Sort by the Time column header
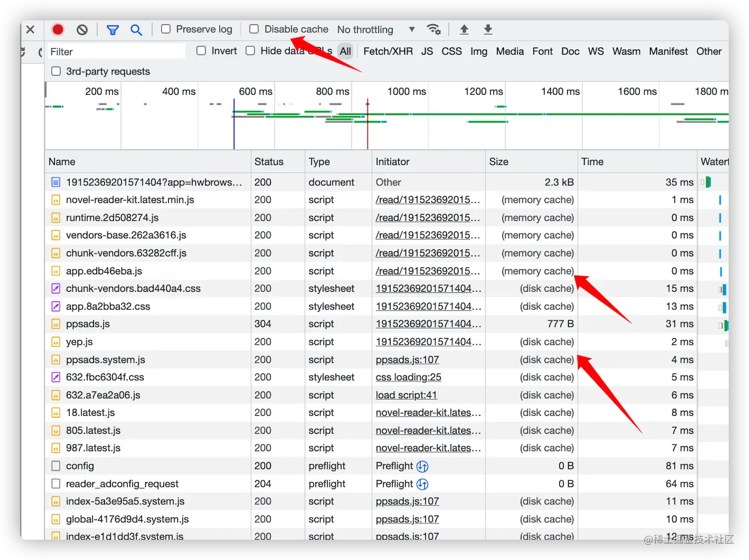This screenshot has width=749, height=560. 637,162
